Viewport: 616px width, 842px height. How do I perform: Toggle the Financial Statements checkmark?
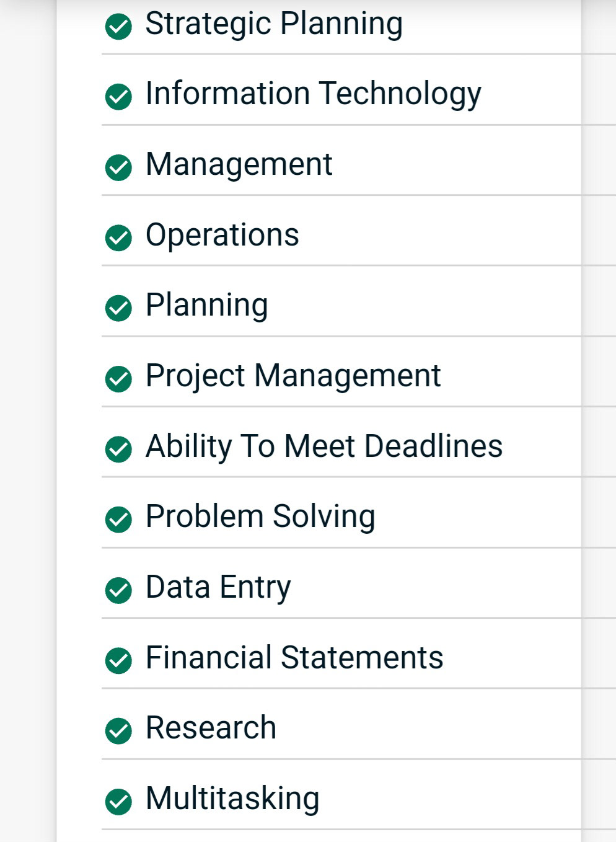pos(118,660)
